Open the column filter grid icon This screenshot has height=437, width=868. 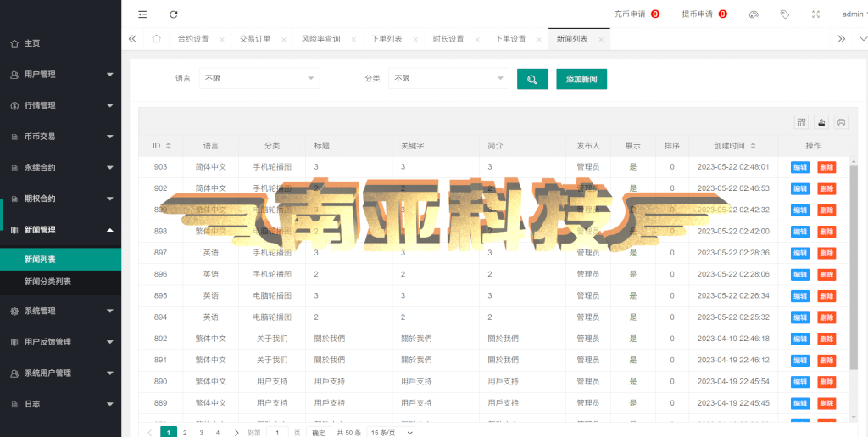[x=801, y=122]
